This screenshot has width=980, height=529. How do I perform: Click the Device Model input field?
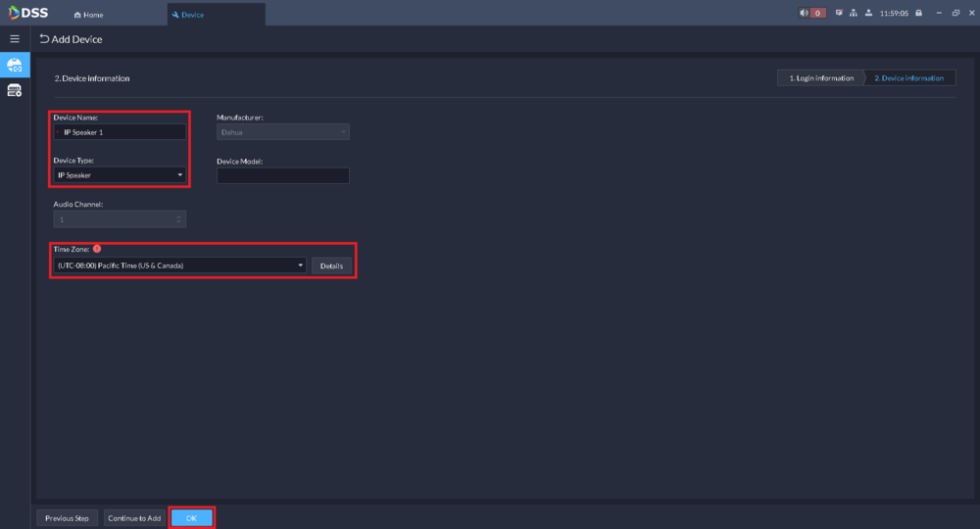282,175
